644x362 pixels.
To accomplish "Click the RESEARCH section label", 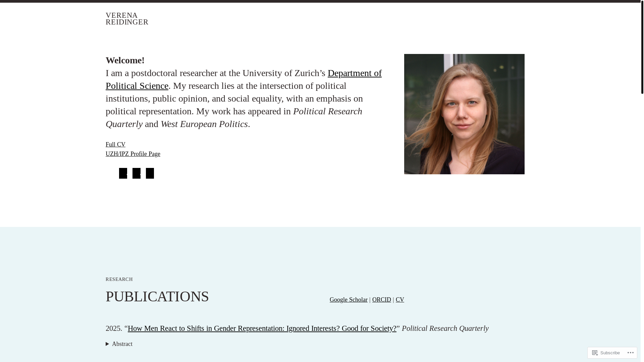I will point(119,279).
